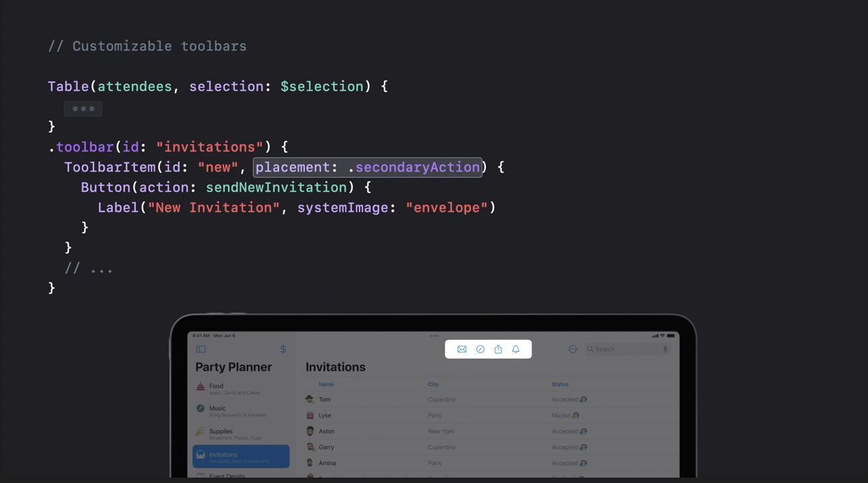Image resolution: width=868 pixels, height=483 pixels.
Task: Select Supplies in the Party Planner sidebar
Action: [x=241, y=433]
